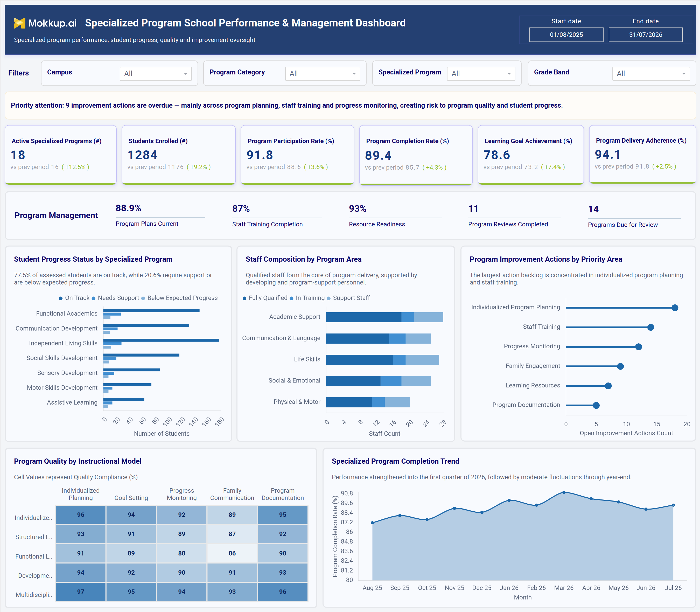Click the Priority attention overdue actions banner
This screenshot has width=700, height=612.
pyautogui.click(x=350, y=106)
